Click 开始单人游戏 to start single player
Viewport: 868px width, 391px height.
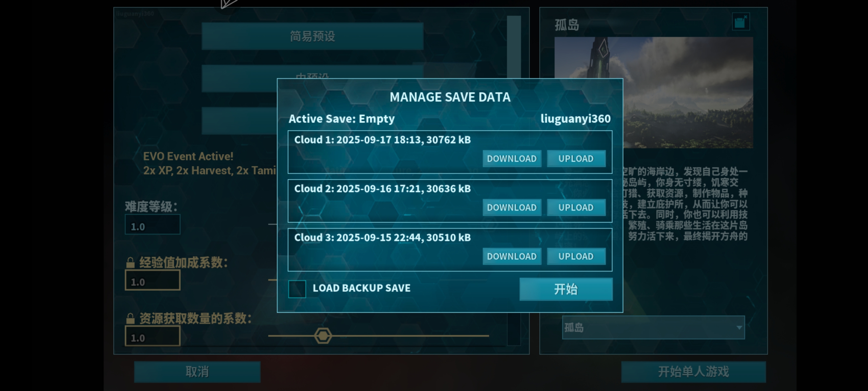[x=693, y=371]
